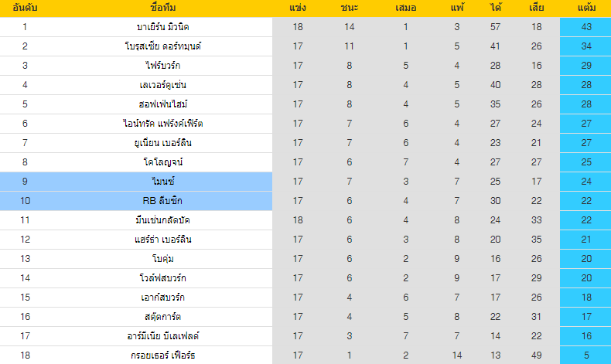The height and width of the screenshot is (364, 611).
Task: Open the ฮอฟเฟ่นไฮม์ team entry
Action: point(163,104)
